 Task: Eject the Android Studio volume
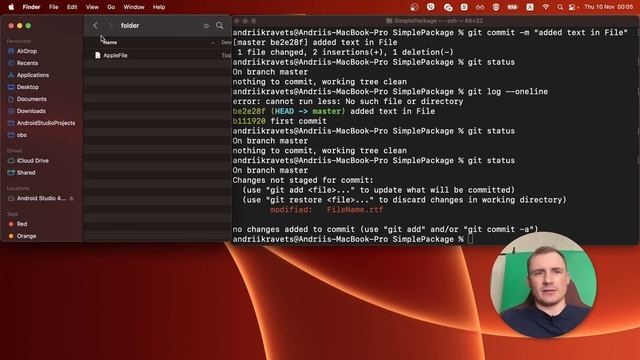(x=71, y=198)
